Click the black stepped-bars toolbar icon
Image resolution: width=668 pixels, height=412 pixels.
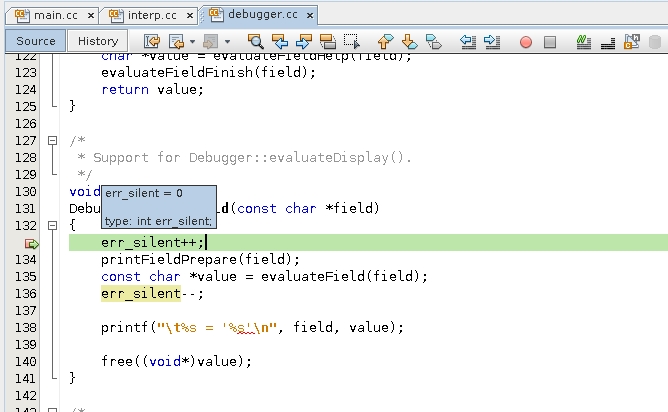[608, 42]
